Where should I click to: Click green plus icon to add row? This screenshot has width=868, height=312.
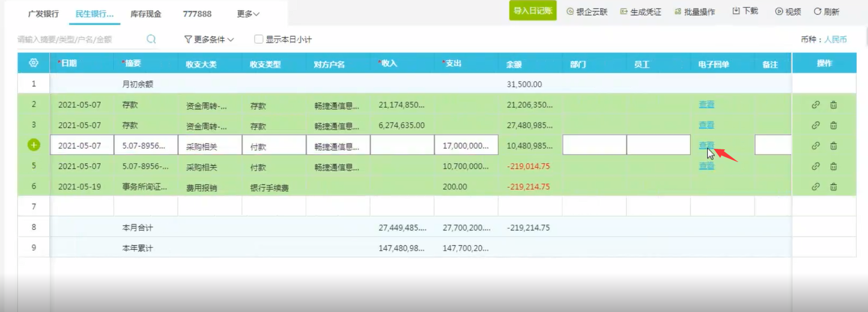34,145
